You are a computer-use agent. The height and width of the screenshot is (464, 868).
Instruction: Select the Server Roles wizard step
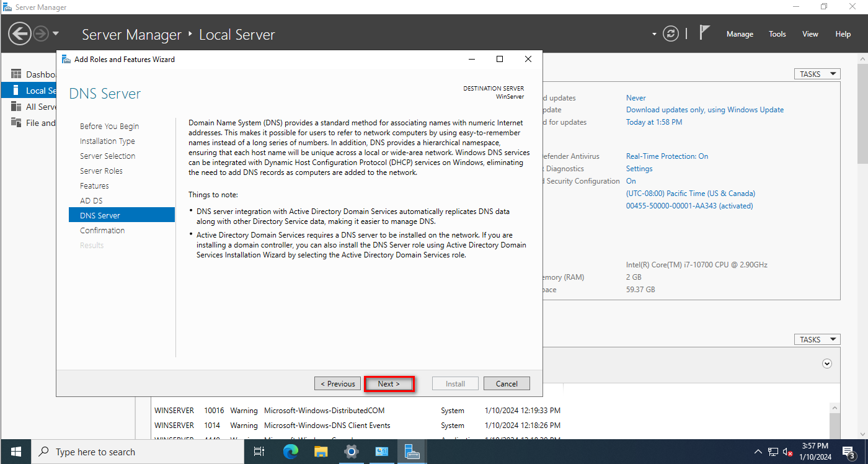pyautogui.click(x=101, y=171)
